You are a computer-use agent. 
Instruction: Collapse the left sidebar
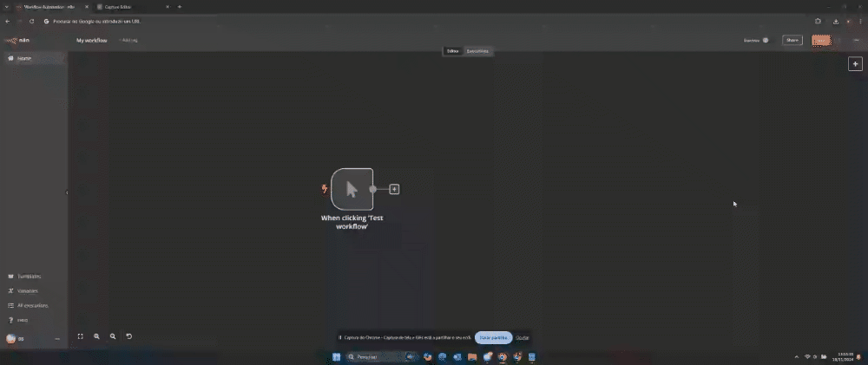tap(67, 192)
